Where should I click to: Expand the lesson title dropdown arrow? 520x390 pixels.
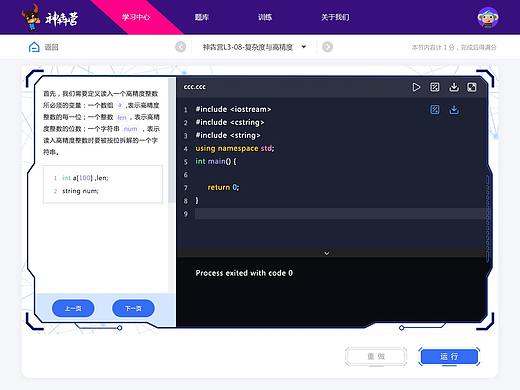click(x=304, y=47)
